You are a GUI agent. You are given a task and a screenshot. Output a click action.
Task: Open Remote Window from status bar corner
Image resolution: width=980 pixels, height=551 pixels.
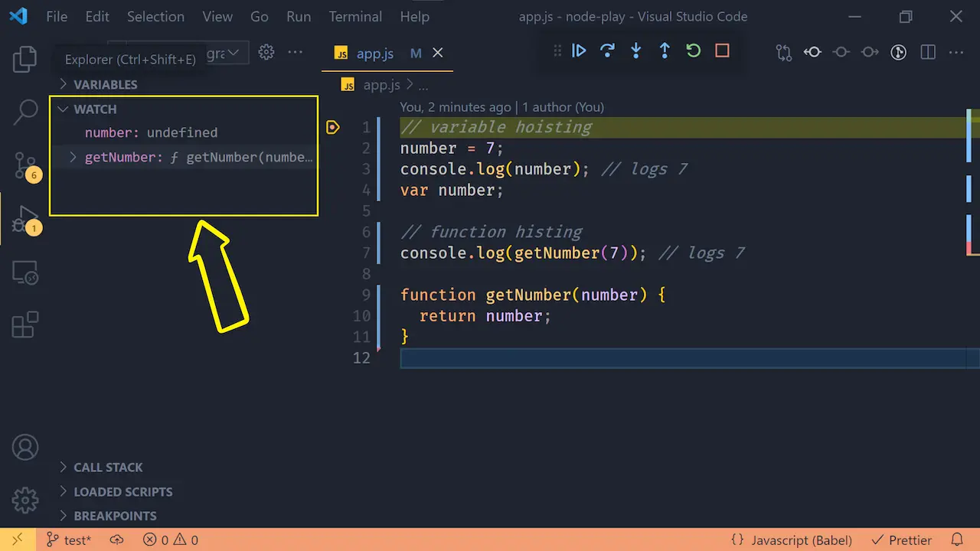[x=17, y=540]
